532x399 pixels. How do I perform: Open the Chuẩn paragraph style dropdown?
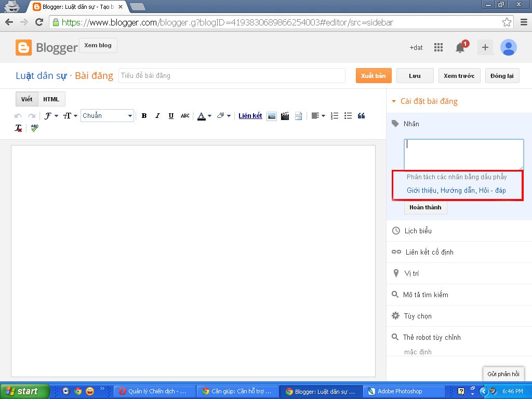tap(107, 116)
